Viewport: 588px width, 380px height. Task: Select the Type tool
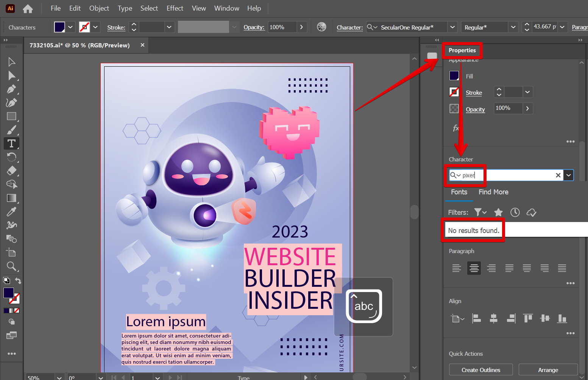11,144
